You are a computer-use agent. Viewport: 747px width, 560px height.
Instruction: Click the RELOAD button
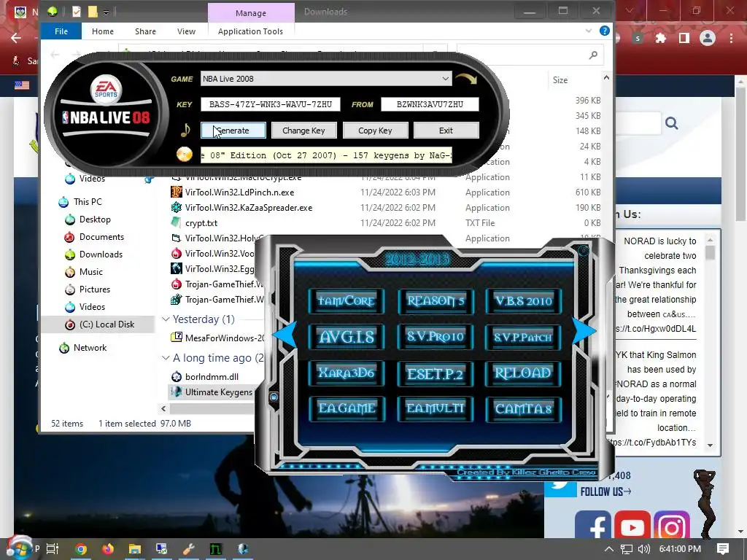[x=523, y=373]
